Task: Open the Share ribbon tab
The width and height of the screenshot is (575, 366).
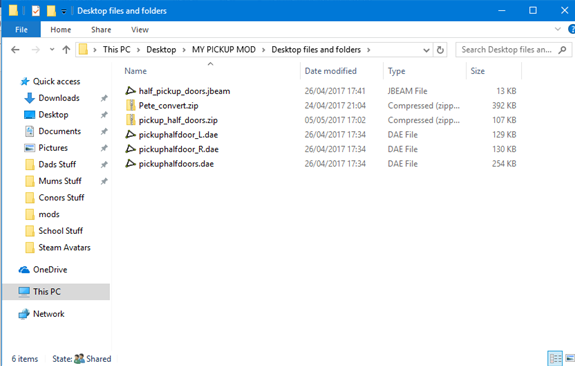Action: (x=101, y=30)
